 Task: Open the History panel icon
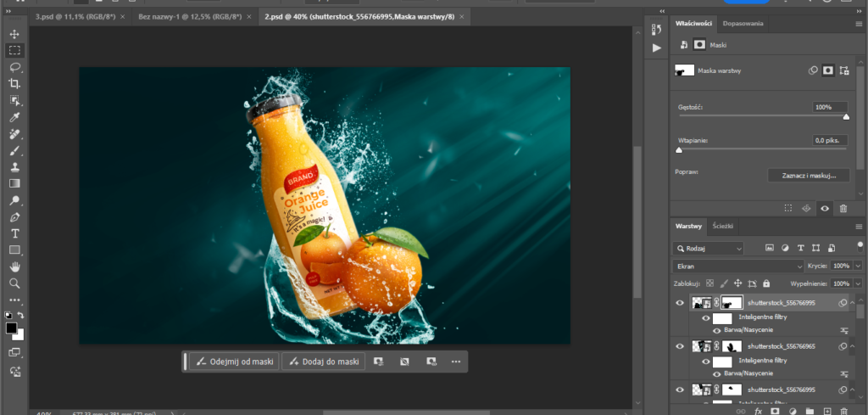[x=657, y=29]
